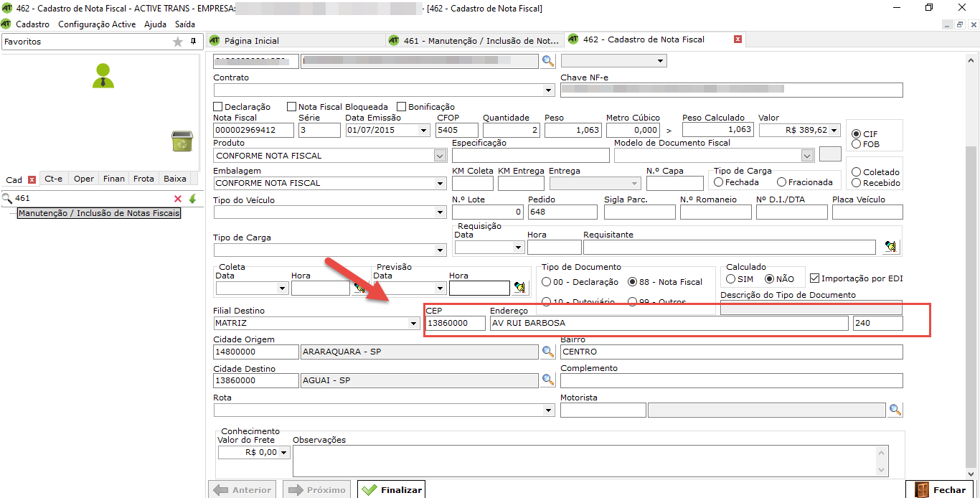This screenshot has height=498, width=980.
Task: Click the favorites star icon
Action: click(x=178, y=42)
